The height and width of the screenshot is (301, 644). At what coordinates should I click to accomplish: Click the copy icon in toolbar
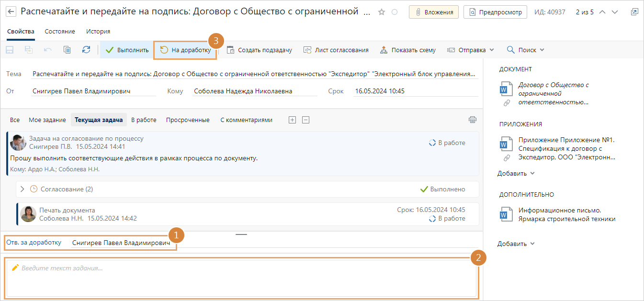tap(67, 50)
